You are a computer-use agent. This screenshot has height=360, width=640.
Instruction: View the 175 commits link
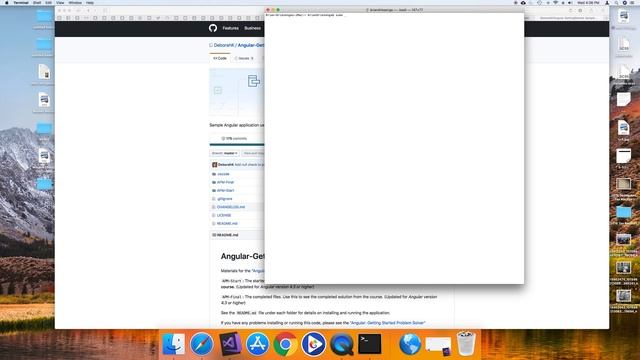pos(234,138)
